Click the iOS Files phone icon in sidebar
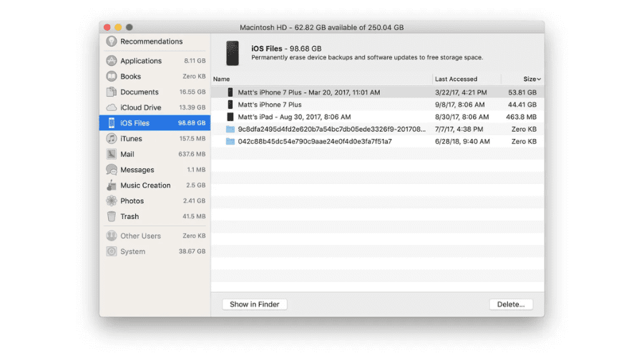Viewport: 644px width, 358px height. 112,123
